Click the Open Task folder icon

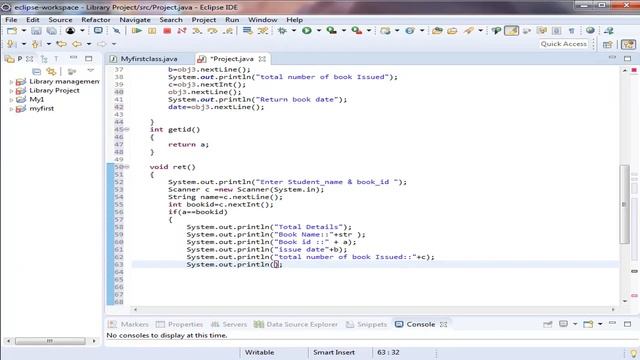(x=452, y=31)
